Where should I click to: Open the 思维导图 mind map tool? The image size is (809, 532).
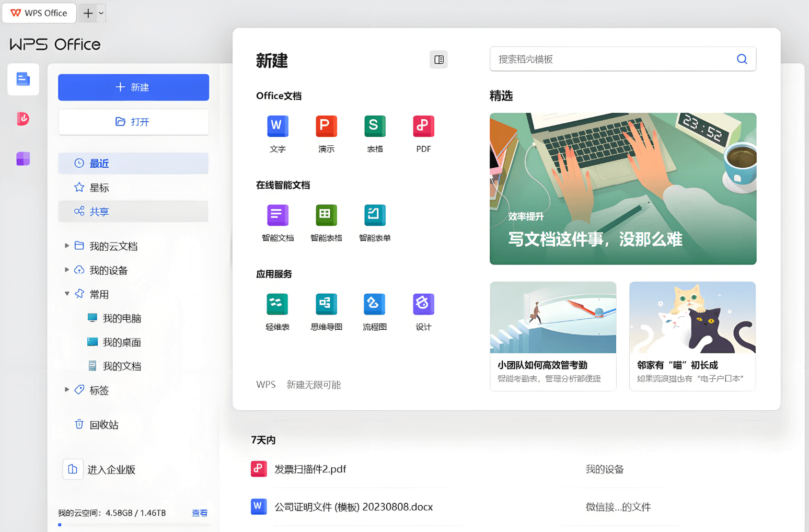pos(326,311)
